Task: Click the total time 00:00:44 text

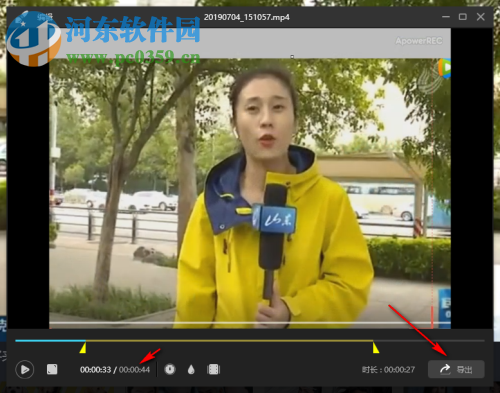Action: [x=134, y=370]
